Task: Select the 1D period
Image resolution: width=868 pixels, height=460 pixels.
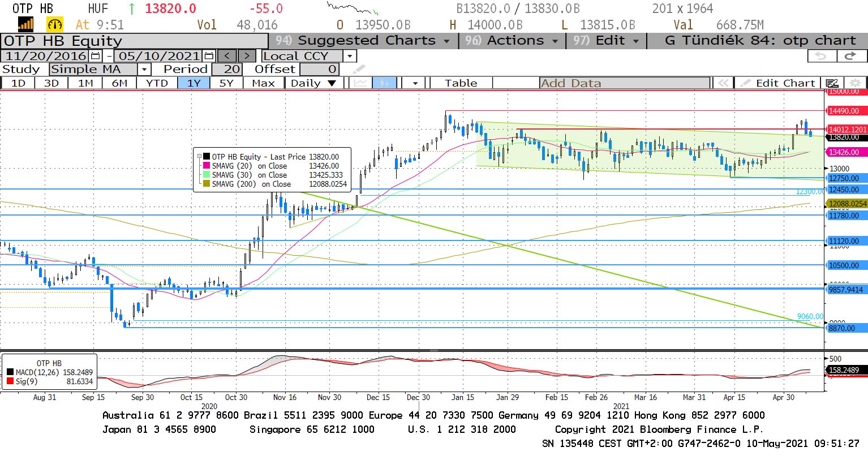Action: pos(18,83)
